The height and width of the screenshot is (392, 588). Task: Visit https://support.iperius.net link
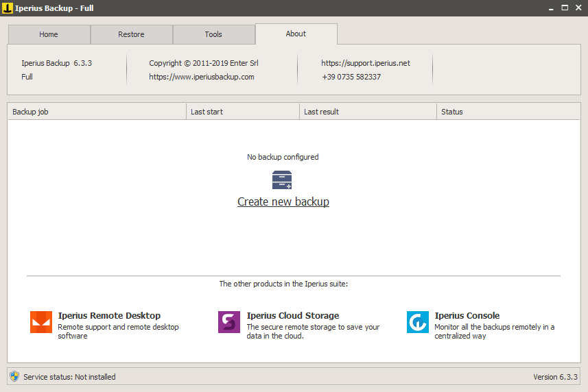pos(366,63)
